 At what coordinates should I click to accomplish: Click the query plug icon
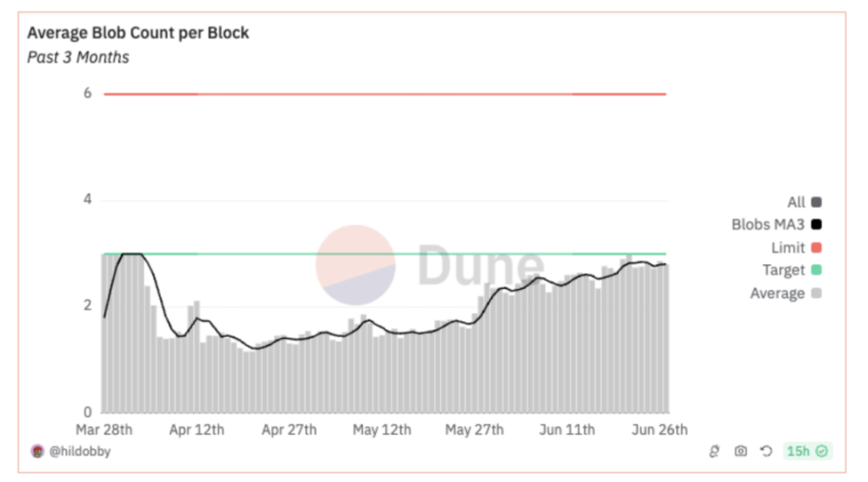coord(714,452)
